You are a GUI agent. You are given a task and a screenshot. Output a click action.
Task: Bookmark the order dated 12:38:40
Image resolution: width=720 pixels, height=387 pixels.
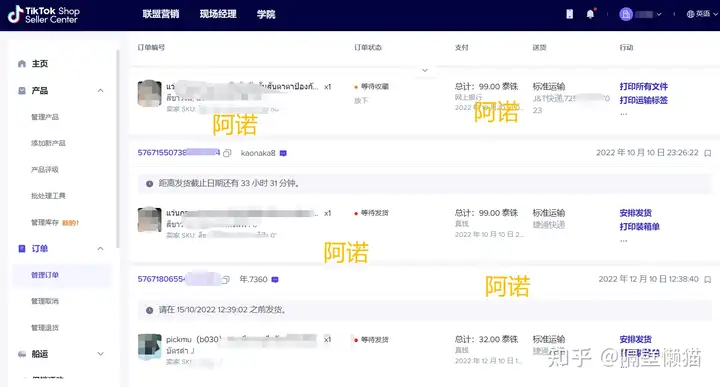pos(708,279)
